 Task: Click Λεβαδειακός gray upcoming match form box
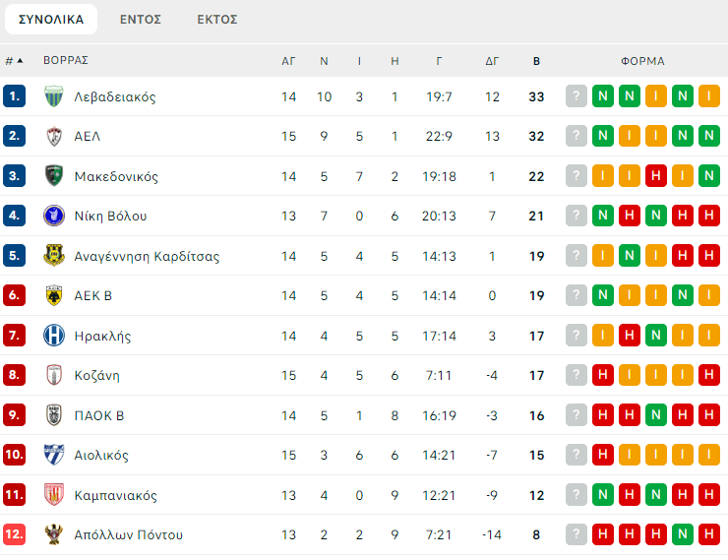576,96
